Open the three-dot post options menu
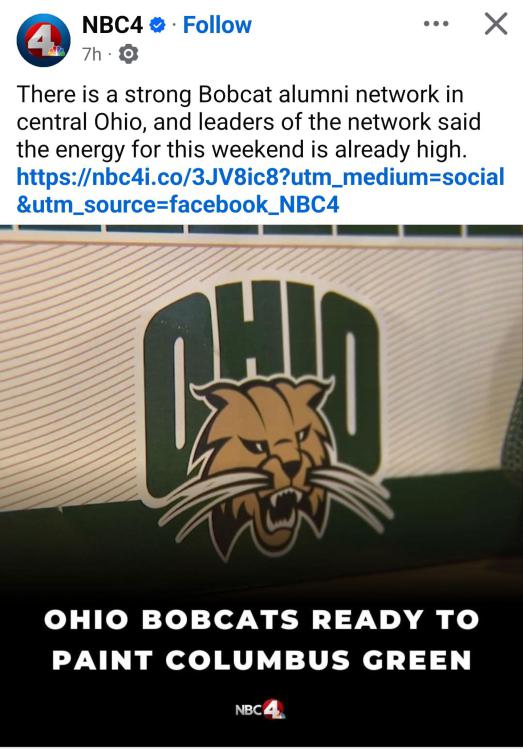Screen dimensions: 523x750 (436, 23)
